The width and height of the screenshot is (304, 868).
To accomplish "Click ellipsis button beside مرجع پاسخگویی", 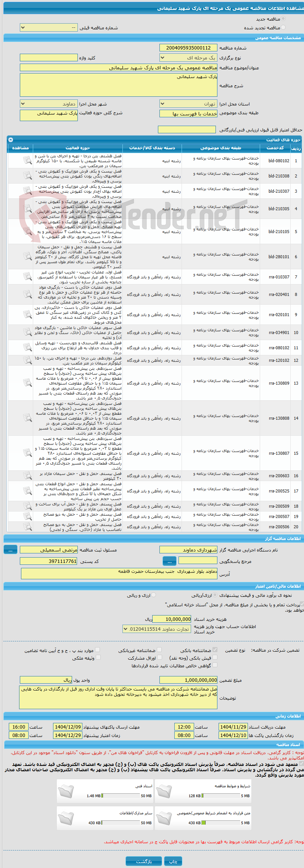I will point(169,561).
